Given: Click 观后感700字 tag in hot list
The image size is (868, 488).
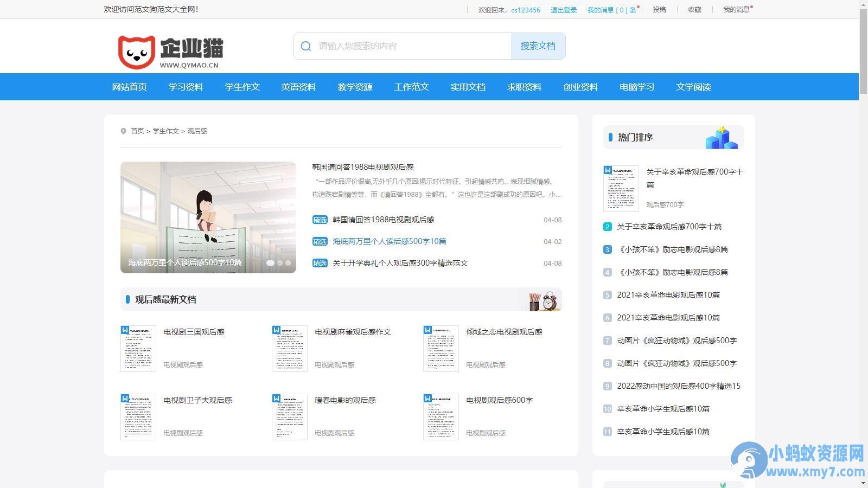Looking at the screenshot, I should click(665, 204).
